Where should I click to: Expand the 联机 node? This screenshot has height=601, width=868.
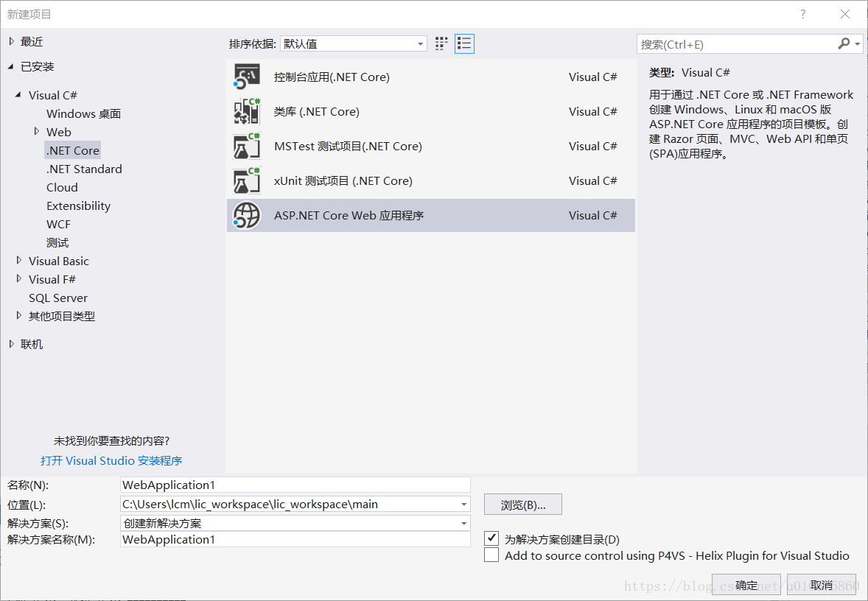(12, 344)
